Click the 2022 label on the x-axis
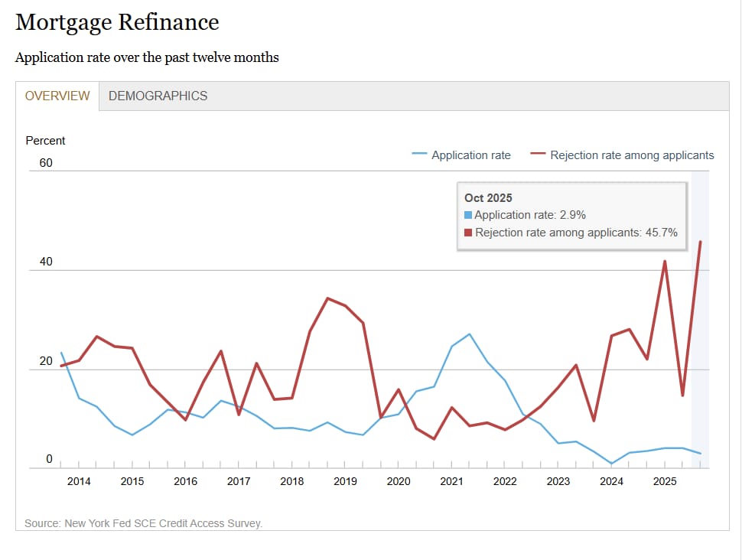The image size is (742, 560). point(505,481)
